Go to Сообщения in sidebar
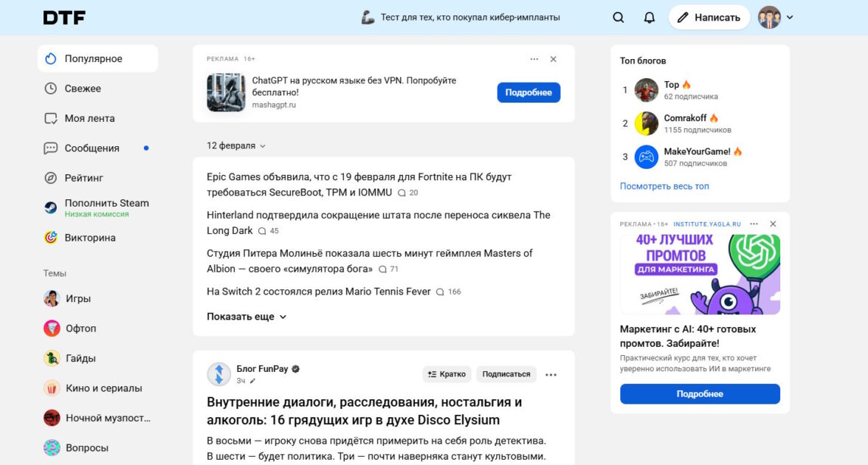 (x=92, y=148)
